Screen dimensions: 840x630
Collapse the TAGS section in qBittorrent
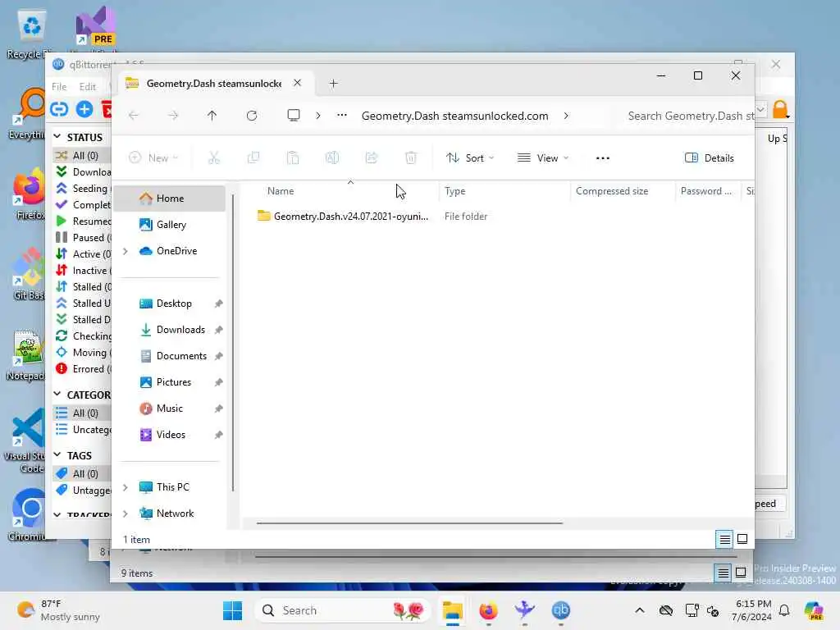pos(57,455)
